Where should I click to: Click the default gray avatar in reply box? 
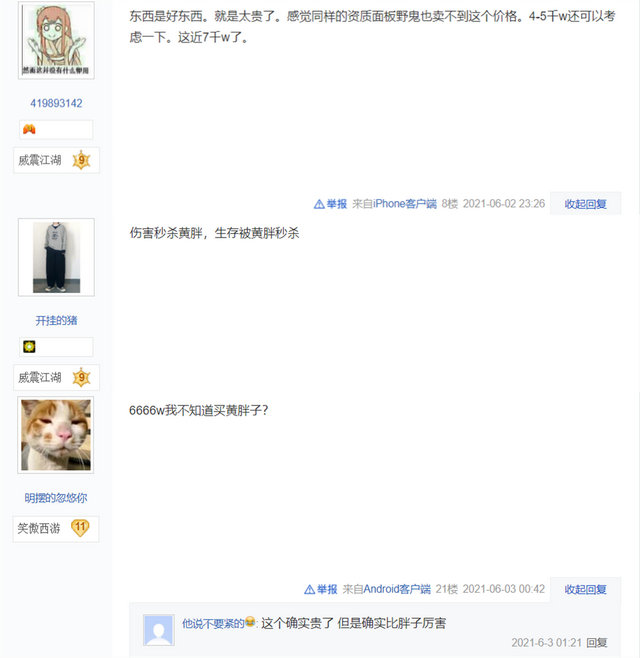coord(159,630)
